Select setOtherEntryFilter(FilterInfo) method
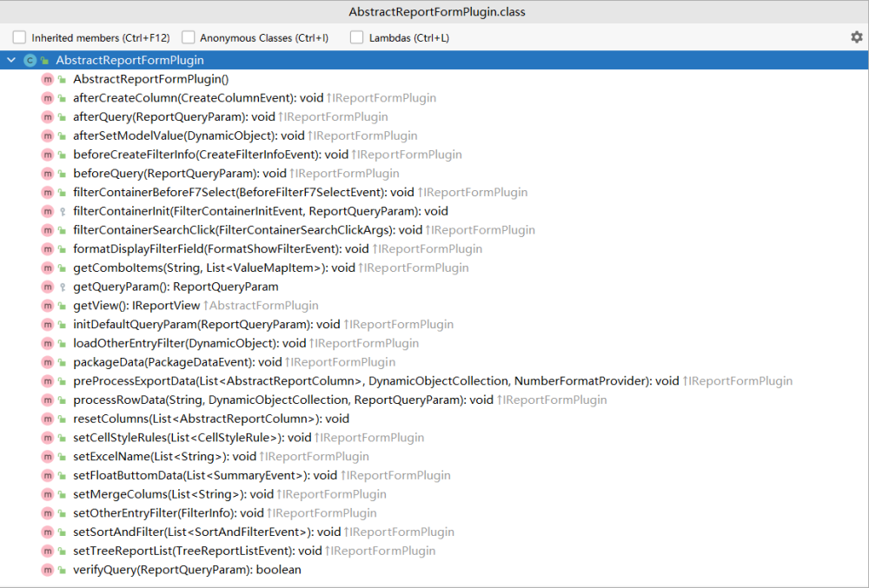The image size is (869, 588). point(434,512)
